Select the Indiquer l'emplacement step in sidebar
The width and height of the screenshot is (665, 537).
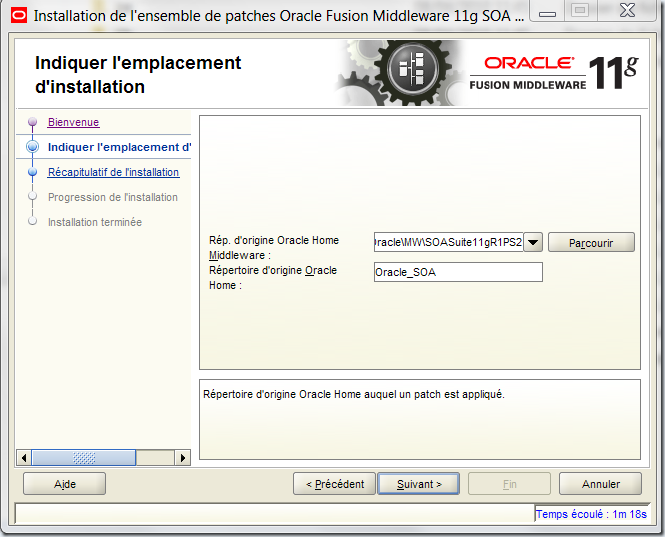tap(119, 147)
